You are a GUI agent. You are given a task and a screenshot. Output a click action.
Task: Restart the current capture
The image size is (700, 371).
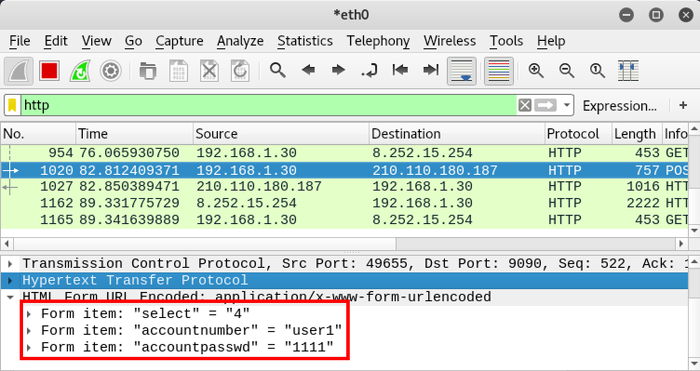80,71
